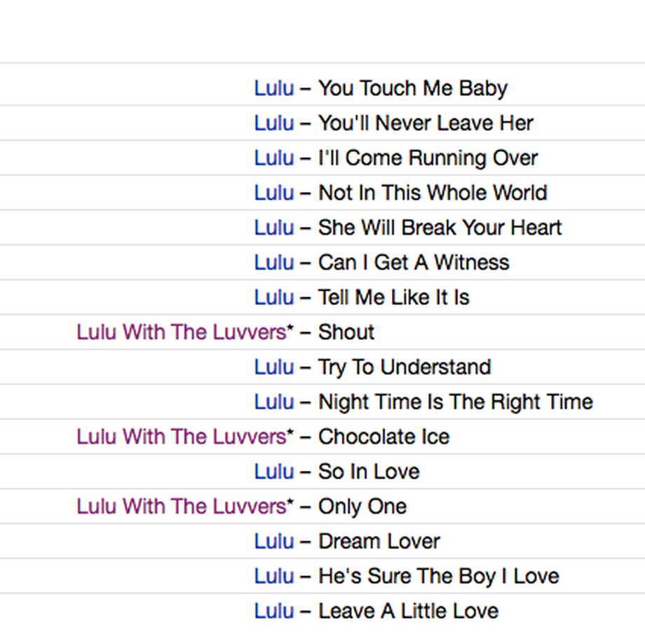The height and width of the screenshot is (644, 645).
Task: Click Lulu link beside Tell Me Like It Is
Action: pyautogui.click(x=274, y=297)
